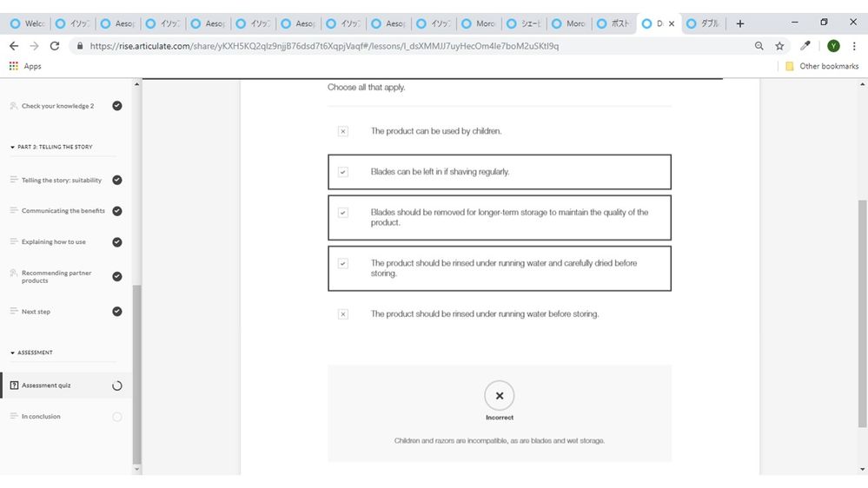Open the In conclusion lesson
The image size is (868, 488).
(41, 417)
